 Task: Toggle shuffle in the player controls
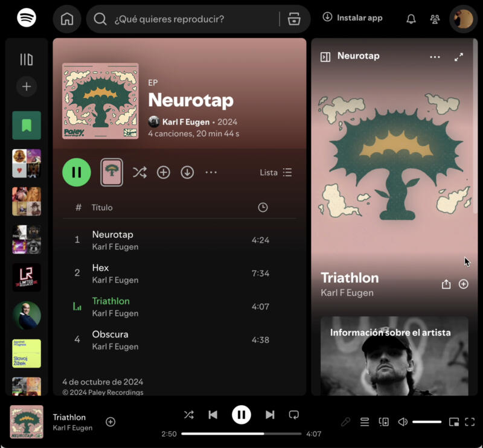[x=189, y=415]
